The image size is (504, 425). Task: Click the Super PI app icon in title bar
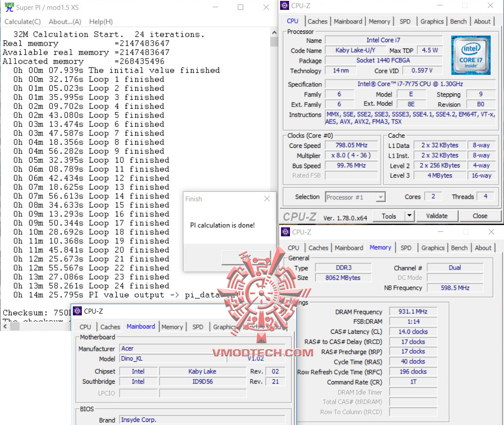click(x=9, y=7)
